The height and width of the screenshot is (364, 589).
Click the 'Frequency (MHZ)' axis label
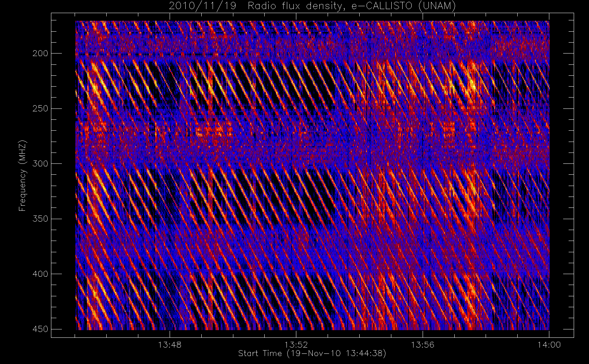(x=23, y=175)
